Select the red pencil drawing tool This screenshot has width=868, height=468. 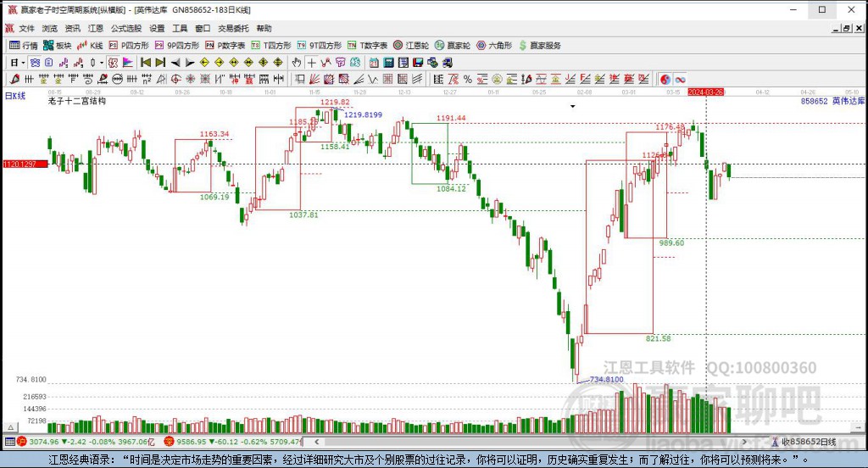tap(15, 79)
